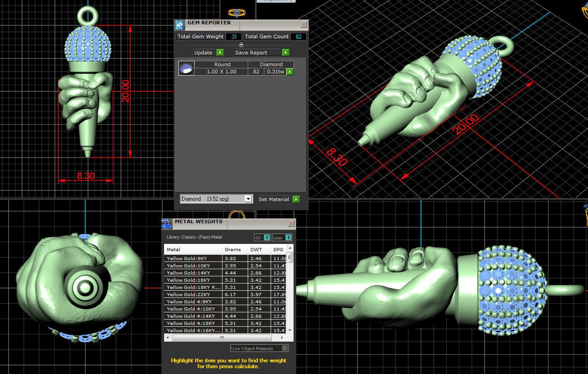
Task: Click the Metal column header
Action: 193,249
